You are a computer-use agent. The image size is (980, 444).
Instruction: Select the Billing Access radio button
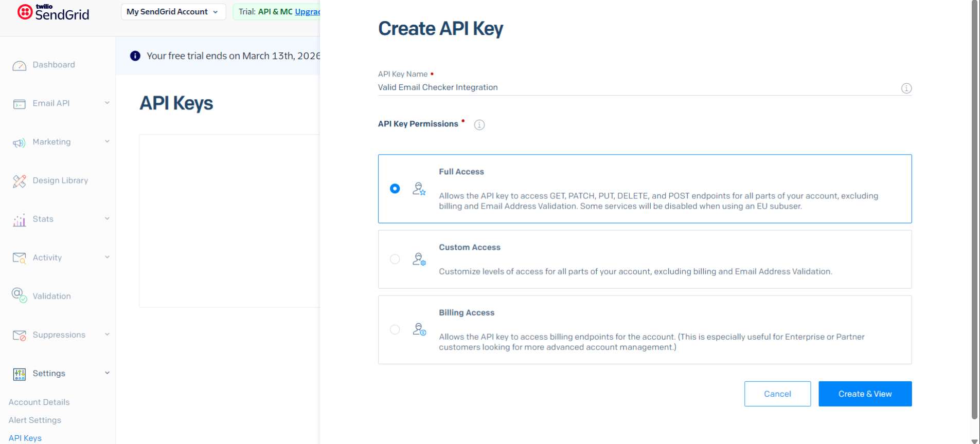tap(395, 329)
